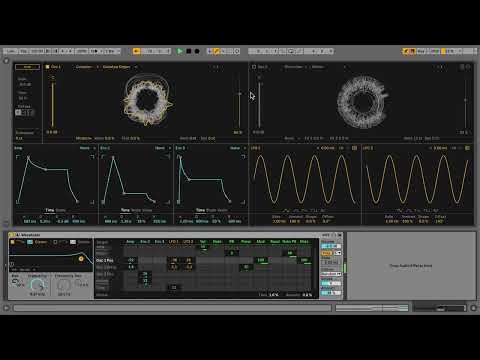Open the Osc 2 wavetable category dropdown
Screen dimensions: 480x360
point(293,67)
